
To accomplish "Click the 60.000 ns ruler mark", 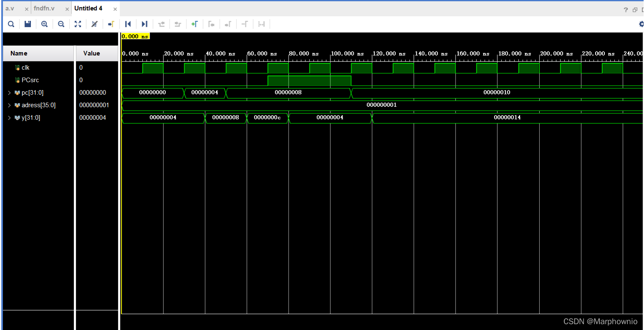I will [x=262, y=54].
